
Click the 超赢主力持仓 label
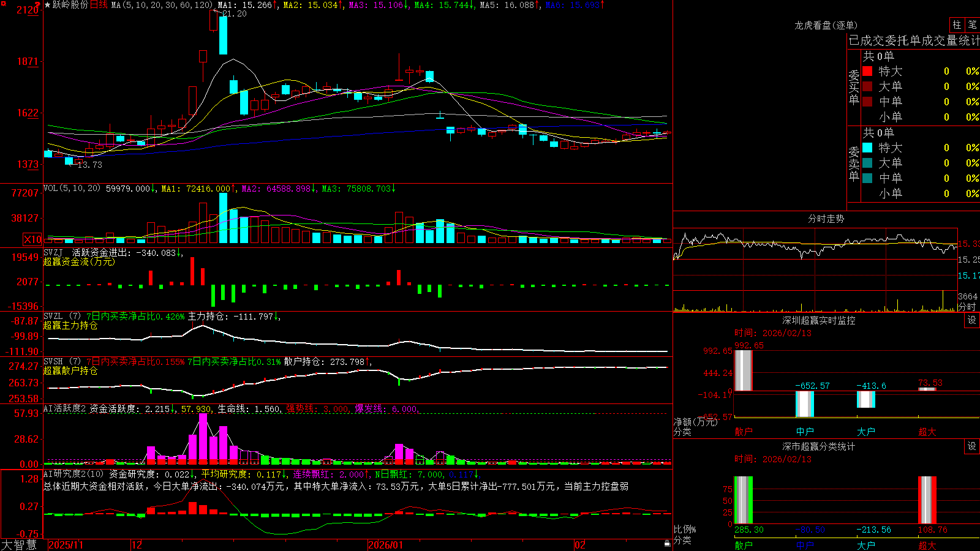pos(70,325)
